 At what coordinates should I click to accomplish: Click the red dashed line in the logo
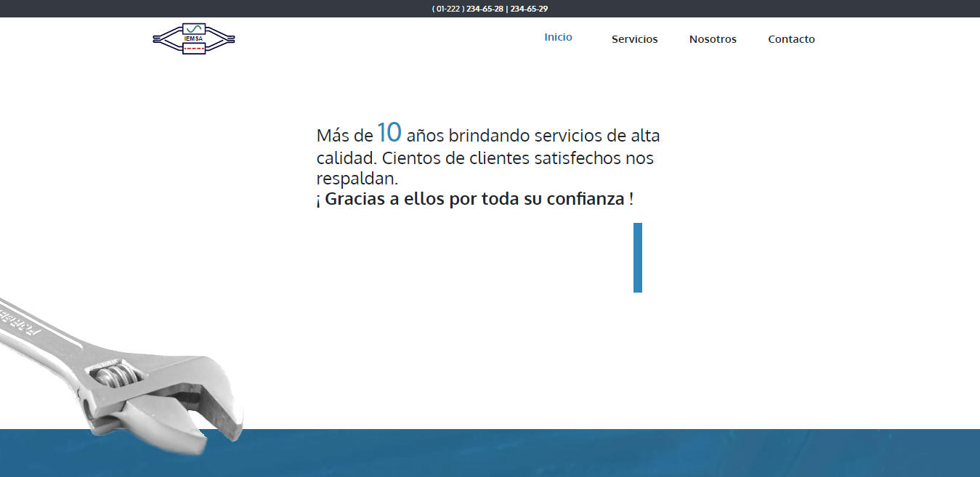(194, 48)
